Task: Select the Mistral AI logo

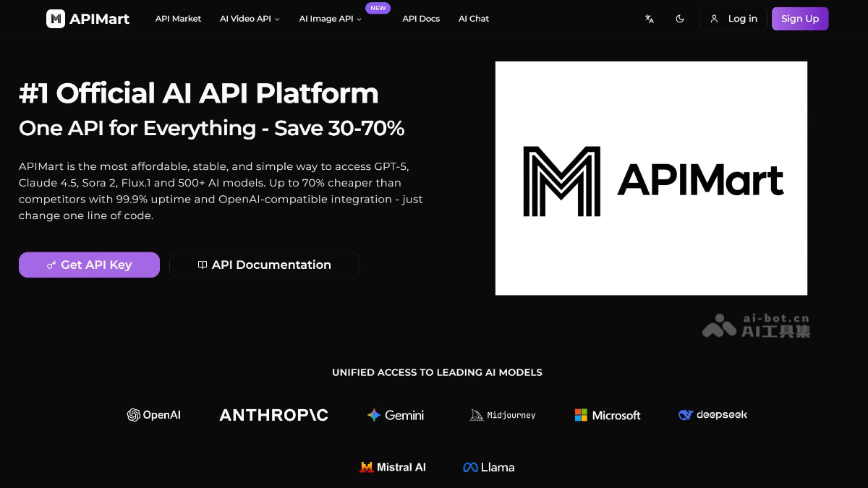Action: tap(393, 467)
